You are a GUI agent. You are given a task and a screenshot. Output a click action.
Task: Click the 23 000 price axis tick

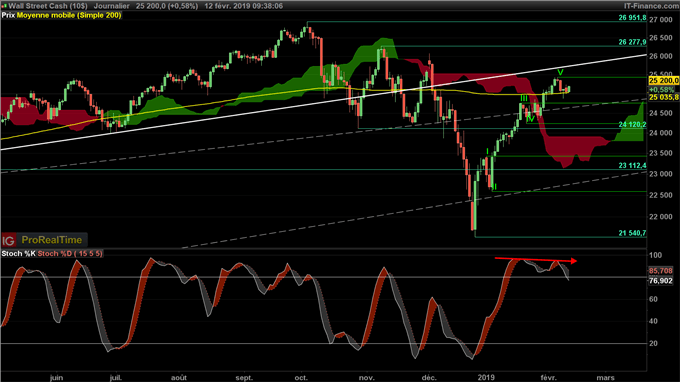(x=660, y=174)
